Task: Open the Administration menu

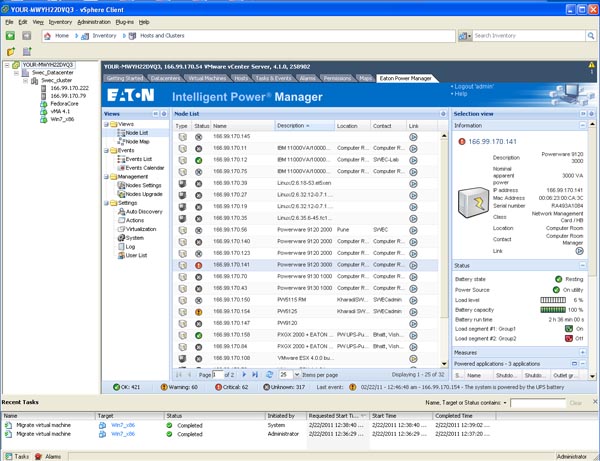Action: (94, 22)
